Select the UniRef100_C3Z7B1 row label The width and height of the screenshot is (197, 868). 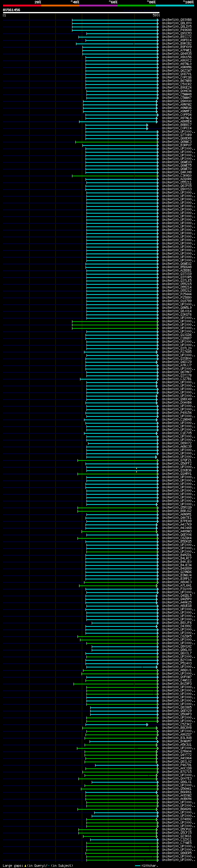tap(177, 379)
